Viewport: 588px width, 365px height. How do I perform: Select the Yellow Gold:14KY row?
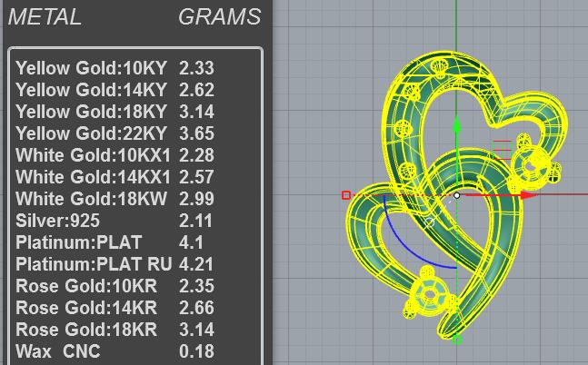[x=115, y=90]
